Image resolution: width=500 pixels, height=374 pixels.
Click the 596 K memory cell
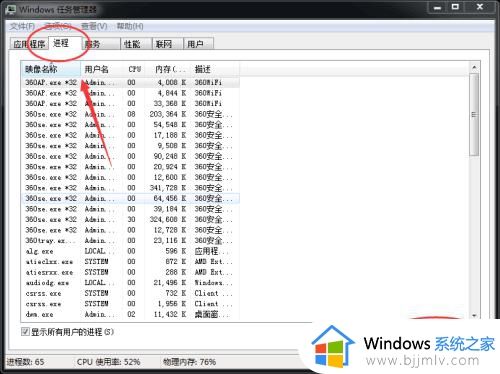[176, 251]
